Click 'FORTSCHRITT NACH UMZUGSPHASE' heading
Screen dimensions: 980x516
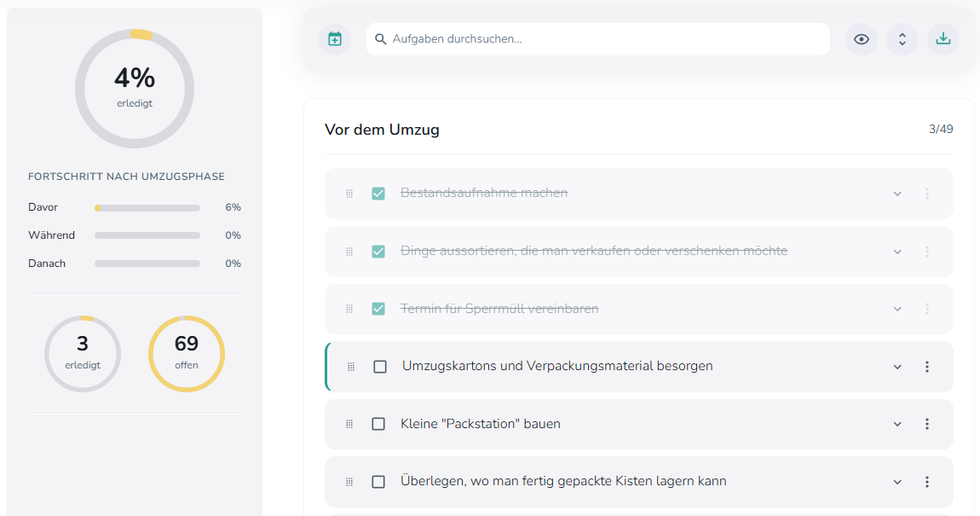pos(126,177)
